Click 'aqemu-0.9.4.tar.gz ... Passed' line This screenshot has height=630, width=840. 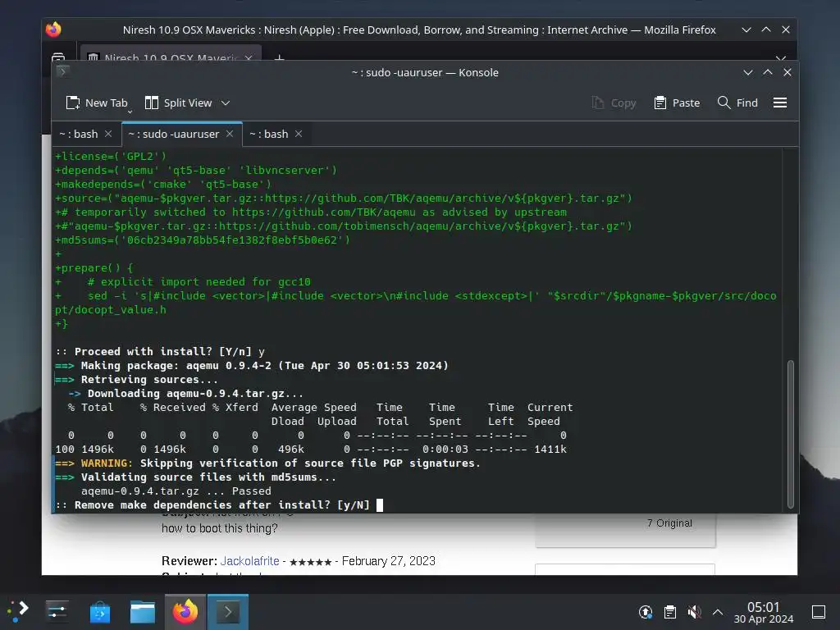point(176,491)
